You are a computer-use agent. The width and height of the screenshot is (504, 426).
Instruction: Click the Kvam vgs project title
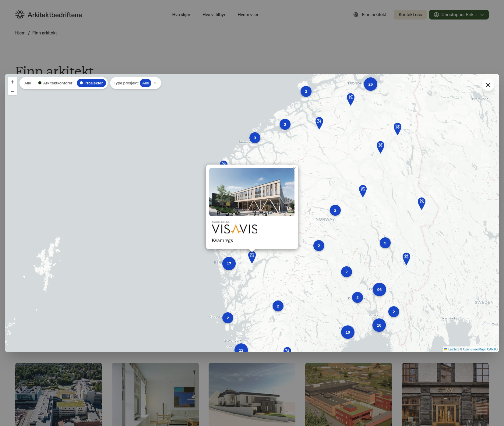pyautogui.click(x=222, y=240)
